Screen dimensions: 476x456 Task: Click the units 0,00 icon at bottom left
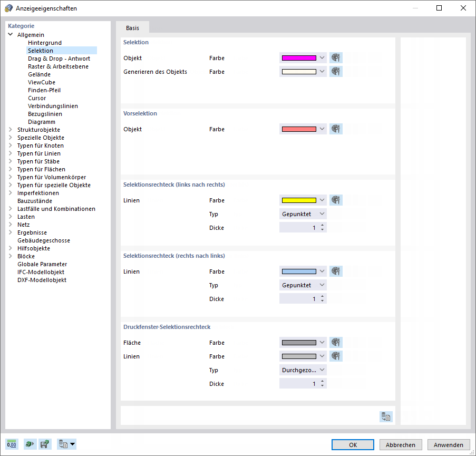pyautogui.click(x=12, y=444)
